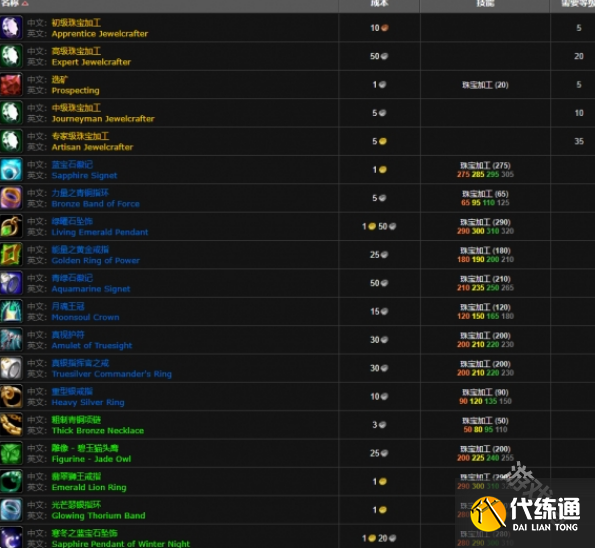
Task: Click the Thick Bronze Necklace icon
Action: 11,425
